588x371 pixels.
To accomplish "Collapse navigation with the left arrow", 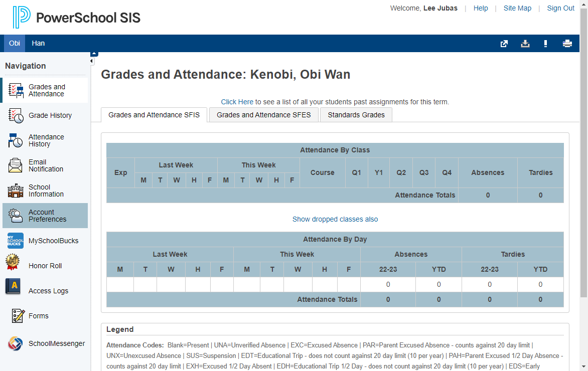I will click(x=92, y=61).
